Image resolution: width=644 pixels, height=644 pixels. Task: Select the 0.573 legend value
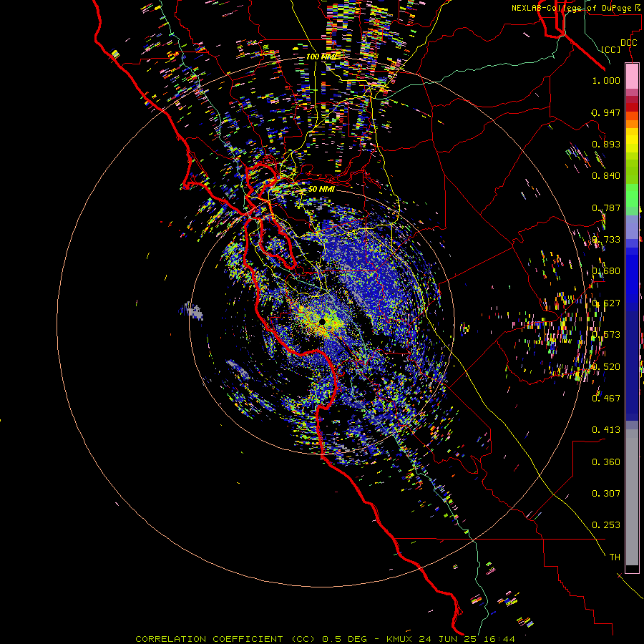click(606, 334)
